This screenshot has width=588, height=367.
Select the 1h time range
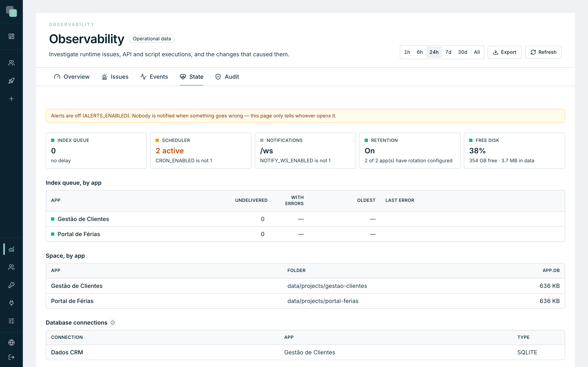[407, 52]
